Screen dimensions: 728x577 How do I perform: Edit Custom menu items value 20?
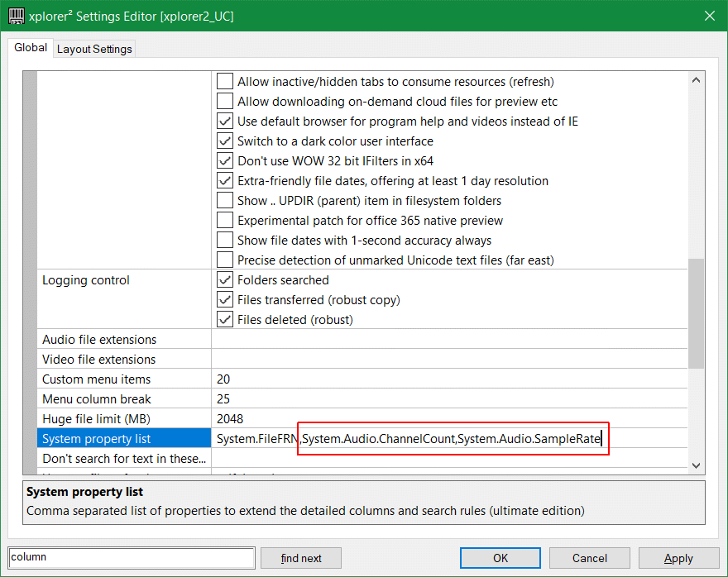449,379
